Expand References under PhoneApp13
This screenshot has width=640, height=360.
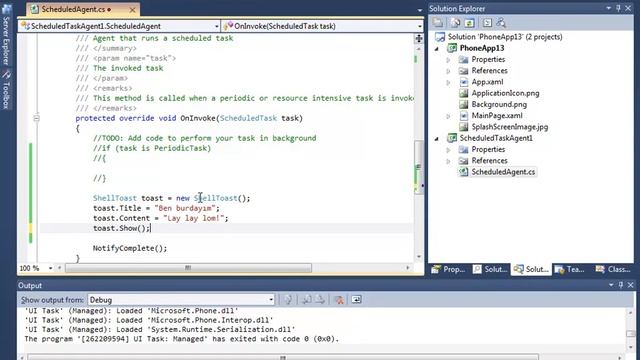point(448,71)
